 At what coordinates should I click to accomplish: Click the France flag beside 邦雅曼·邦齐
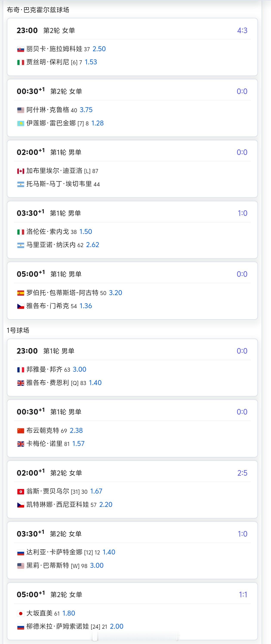pos(20,370)
